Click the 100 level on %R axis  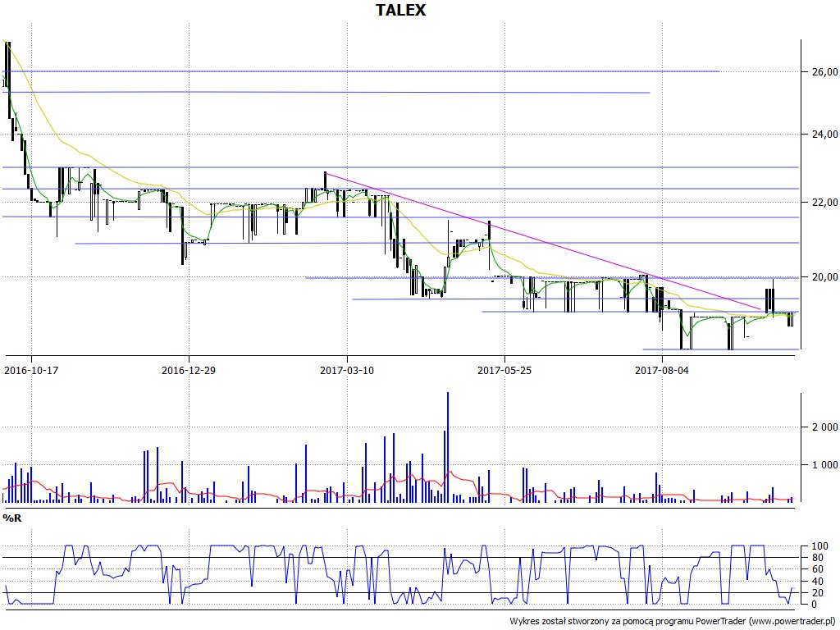tap(820, 546)
